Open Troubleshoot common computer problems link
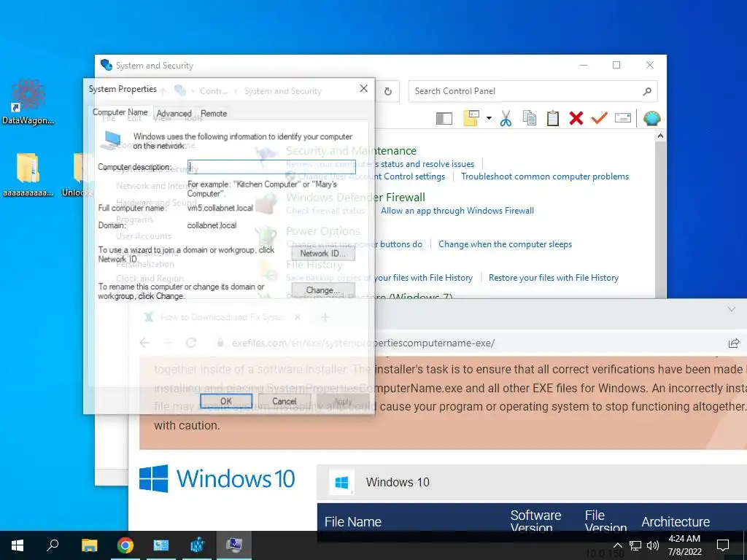This screenshot has height=560, width=747. (544, 176)
